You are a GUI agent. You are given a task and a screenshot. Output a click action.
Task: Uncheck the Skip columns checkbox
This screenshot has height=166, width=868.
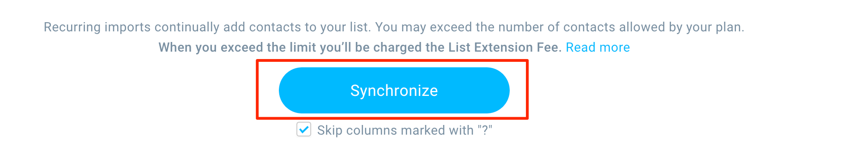(304, 130)
